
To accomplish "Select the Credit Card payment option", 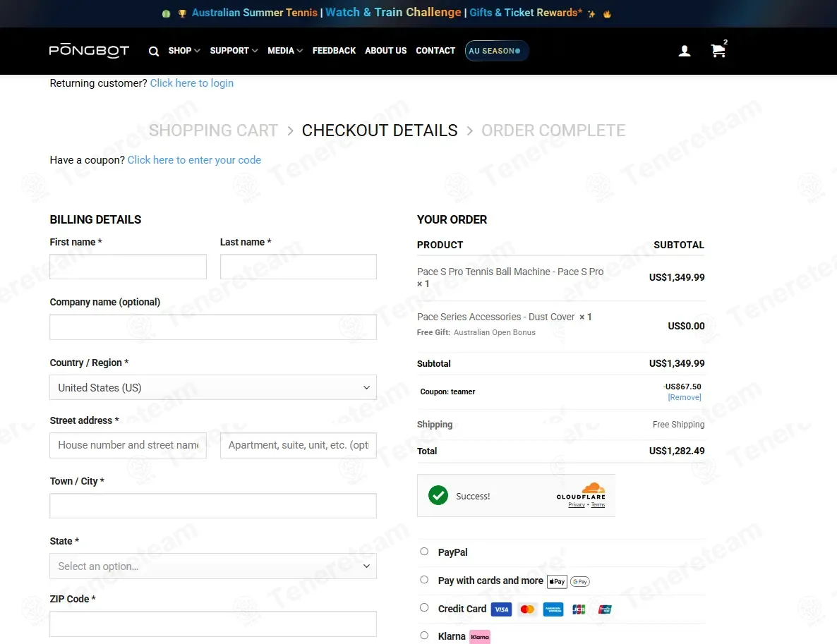I will point(424,607).
